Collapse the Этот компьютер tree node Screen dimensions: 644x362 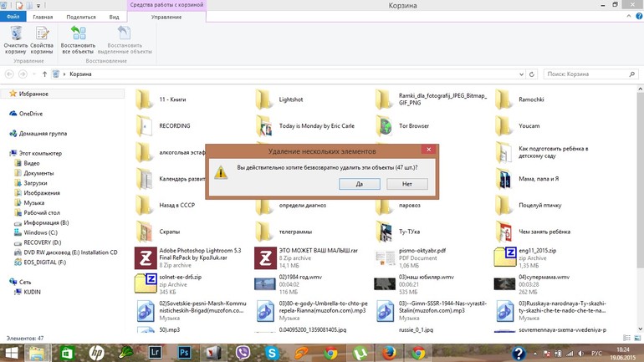(5, 154)
